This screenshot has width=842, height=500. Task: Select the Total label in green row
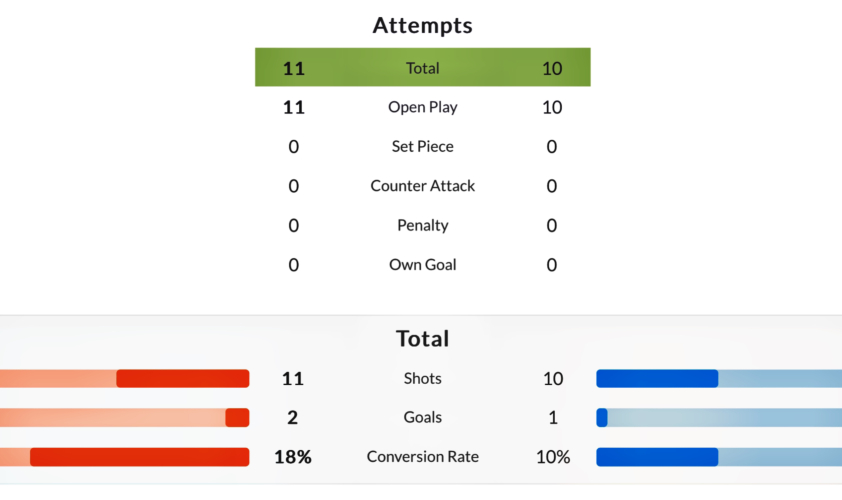[422, 68]
